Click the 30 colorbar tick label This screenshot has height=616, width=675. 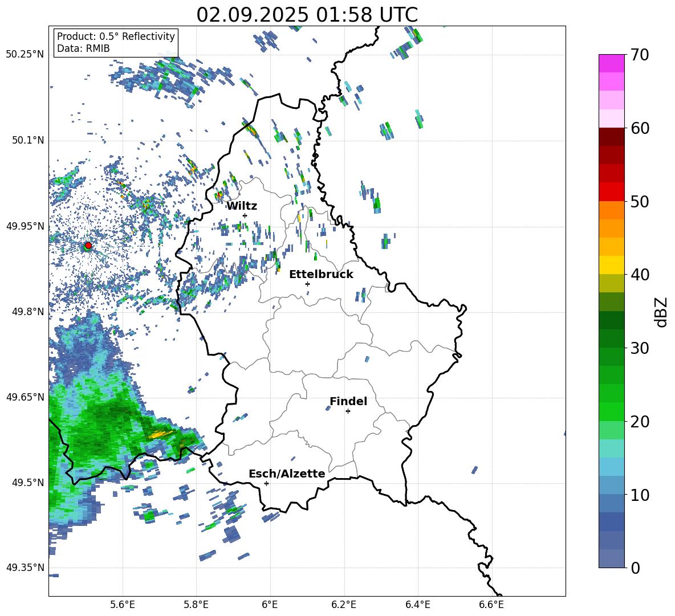640,348
